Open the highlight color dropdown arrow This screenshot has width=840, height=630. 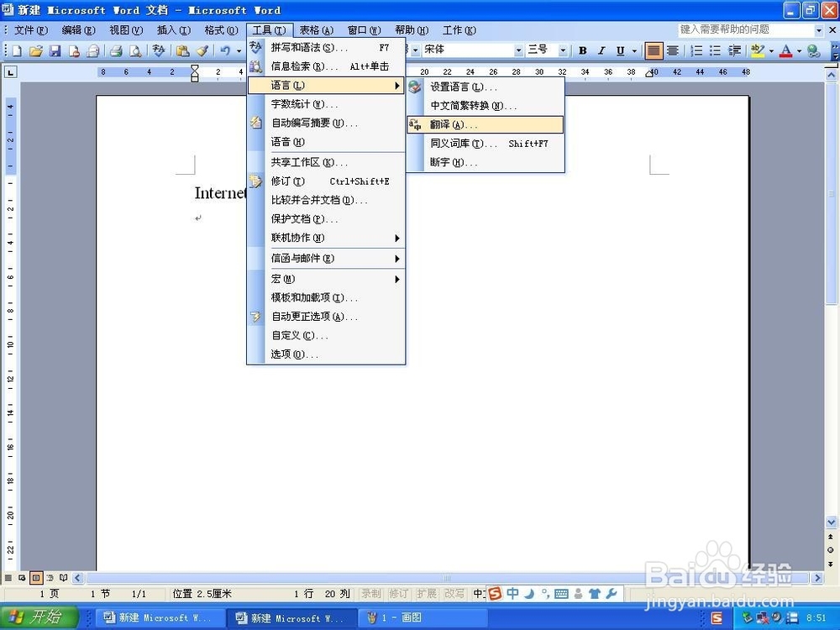coord(771,51)
